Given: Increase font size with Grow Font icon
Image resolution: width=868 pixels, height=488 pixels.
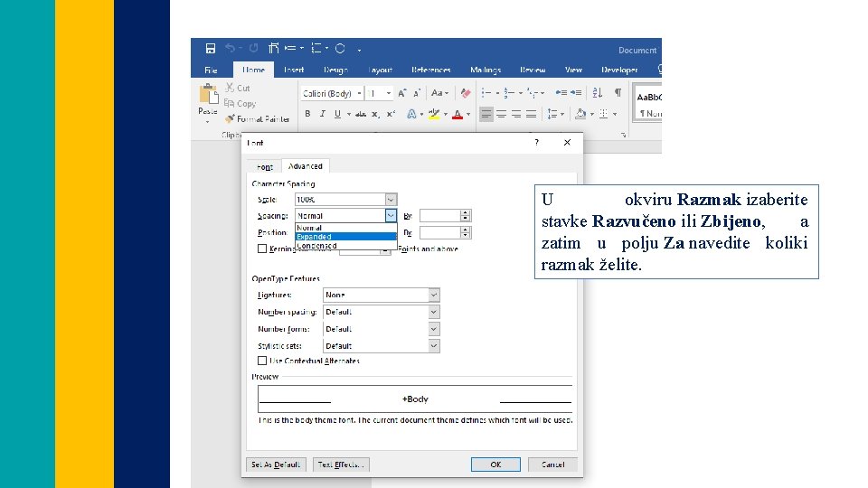Looking at the screenshot, I should 402,93.
